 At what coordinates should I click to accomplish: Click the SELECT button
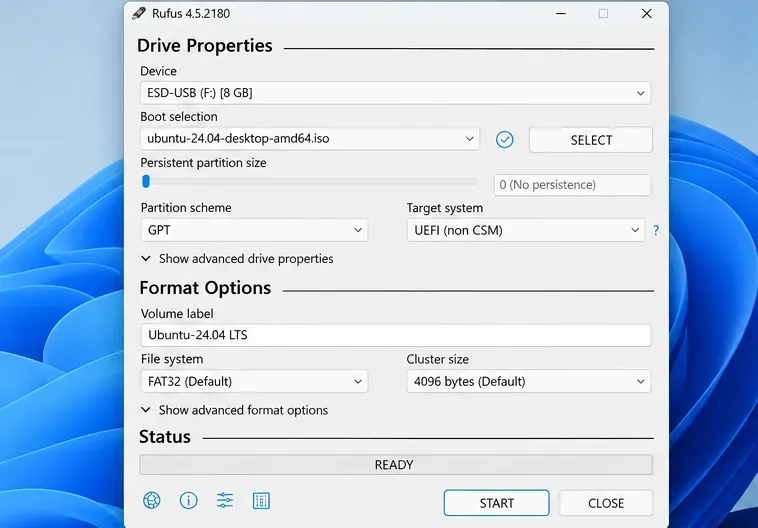[591, 140]
